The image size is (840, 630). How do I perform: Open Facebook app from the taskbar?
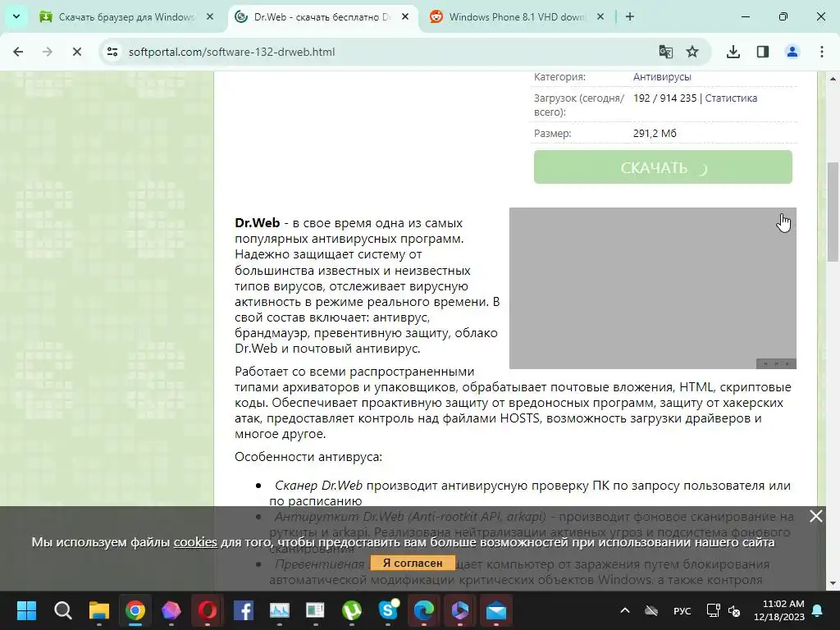click(x=243, y=610)
